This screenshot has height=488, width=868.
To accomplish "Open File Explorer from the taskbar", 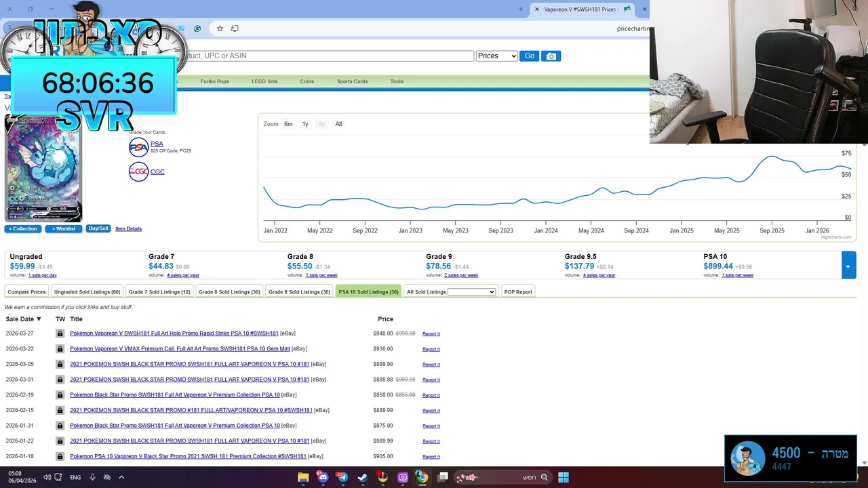I will tap(303, 477).
